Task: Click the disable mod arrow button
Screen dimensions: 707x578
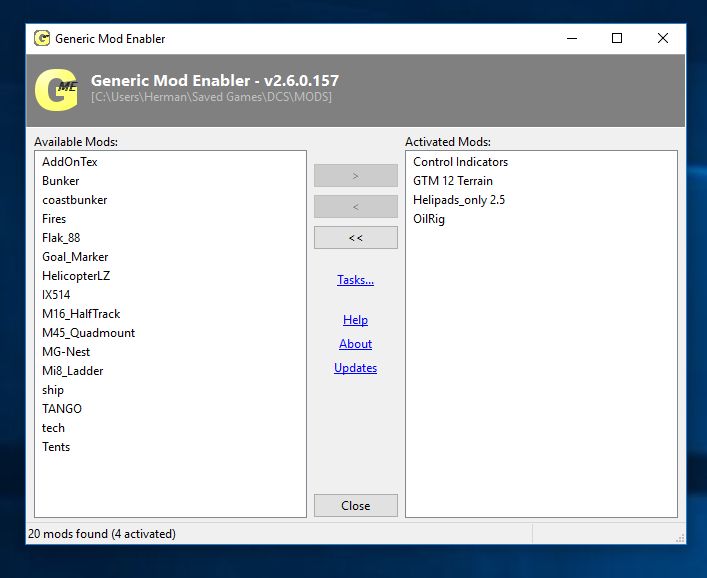Action: coord(356,206)
